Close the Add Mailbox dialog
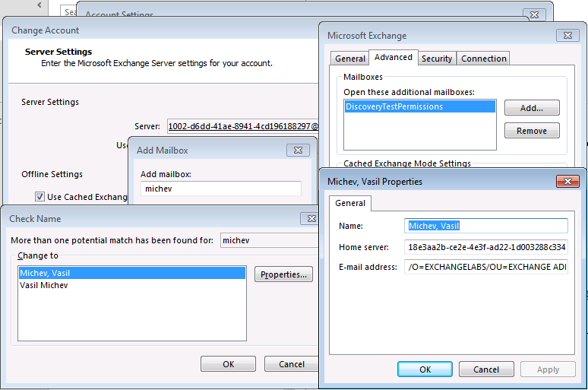This screenshot has height=390, width=588. click(x=298, y=150)
